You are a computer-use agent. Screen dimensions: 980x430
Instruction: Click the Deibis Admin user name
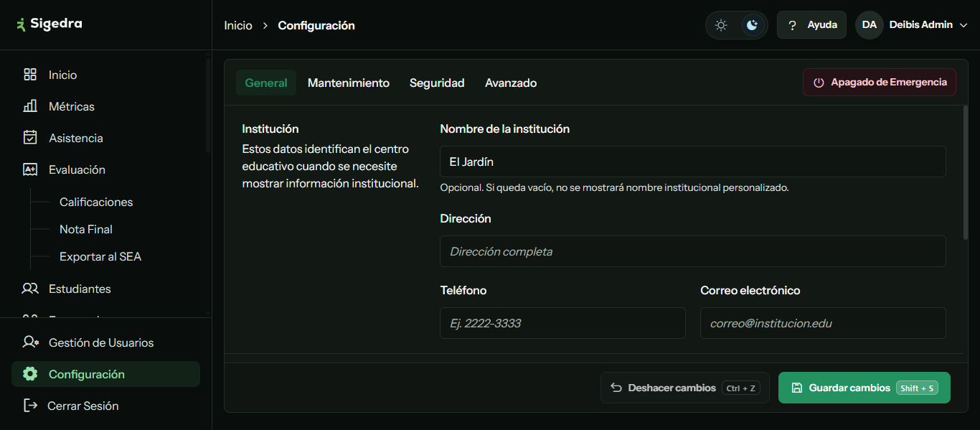tap(921, 24)
